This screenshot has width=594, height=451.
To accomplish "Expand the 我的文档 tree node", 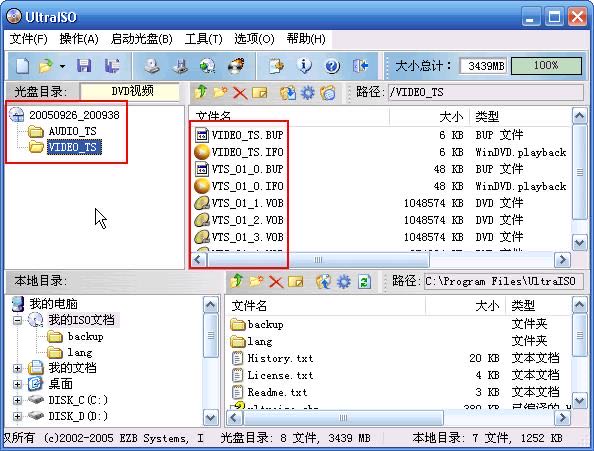I will point(17,368).
